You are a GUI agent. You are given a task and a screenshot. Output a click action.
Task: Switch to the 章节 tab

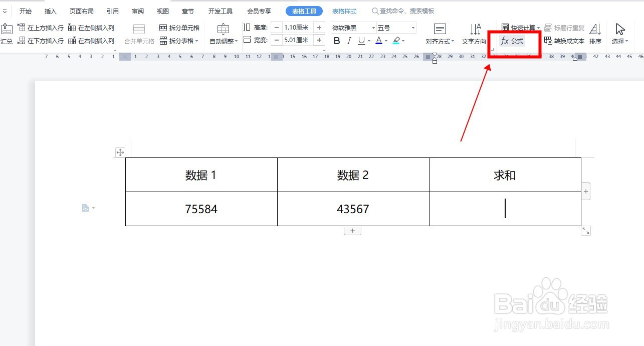188,11
